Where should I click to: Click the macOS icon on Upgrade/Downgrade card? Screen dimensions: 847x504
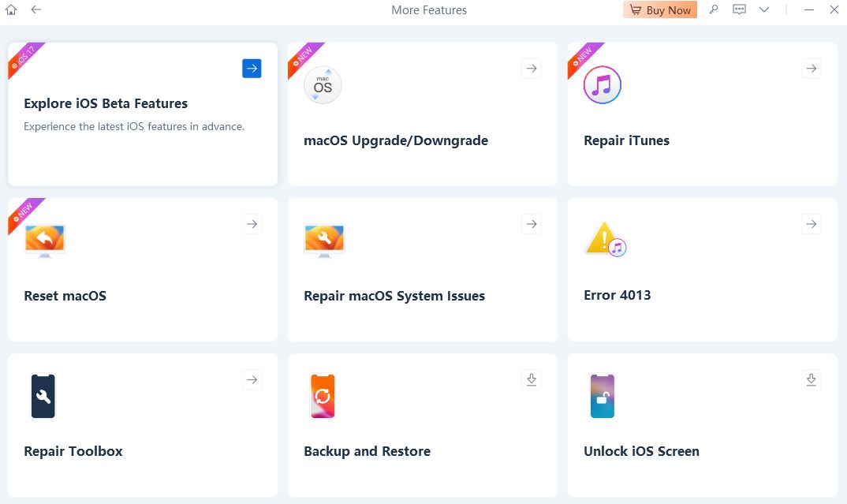(323, 85)
